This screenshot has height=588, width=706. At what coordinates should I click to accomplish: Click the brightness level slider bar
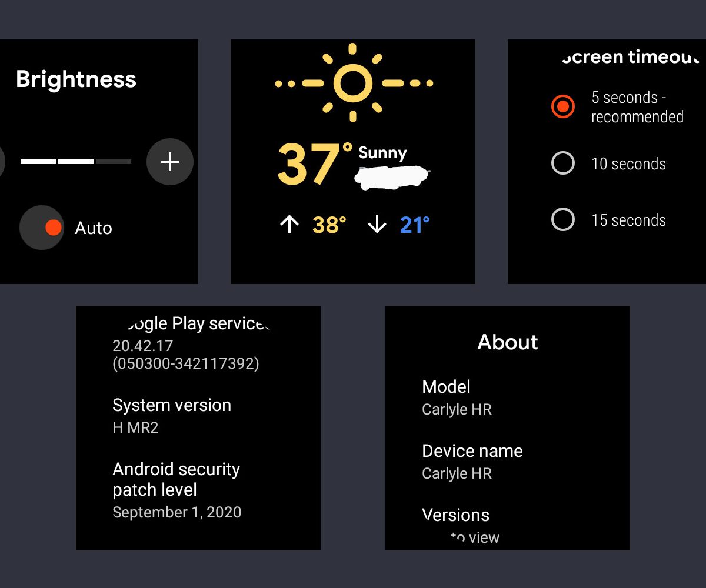pyautogui.click(x=75, y=162)
